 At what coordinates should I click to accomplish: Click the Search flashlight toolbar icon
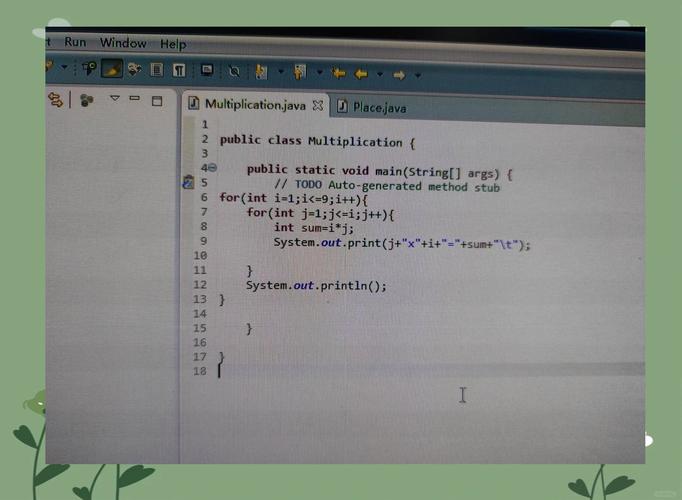(x=90, y=69)
